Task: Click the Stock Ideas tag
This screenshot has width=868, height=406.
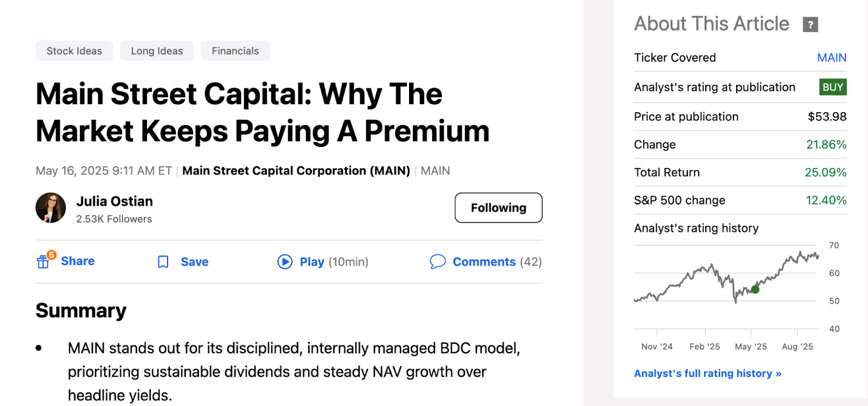Action: click(74, 50)
